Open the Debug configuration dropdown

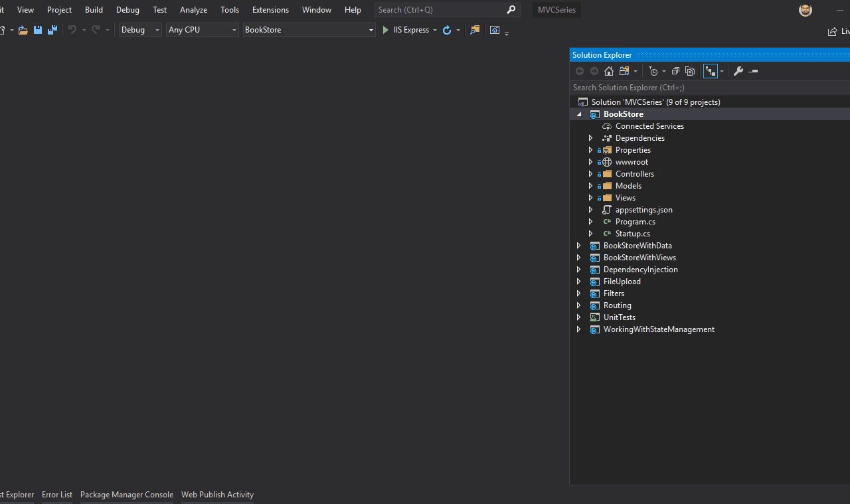[x=140, y=30]
